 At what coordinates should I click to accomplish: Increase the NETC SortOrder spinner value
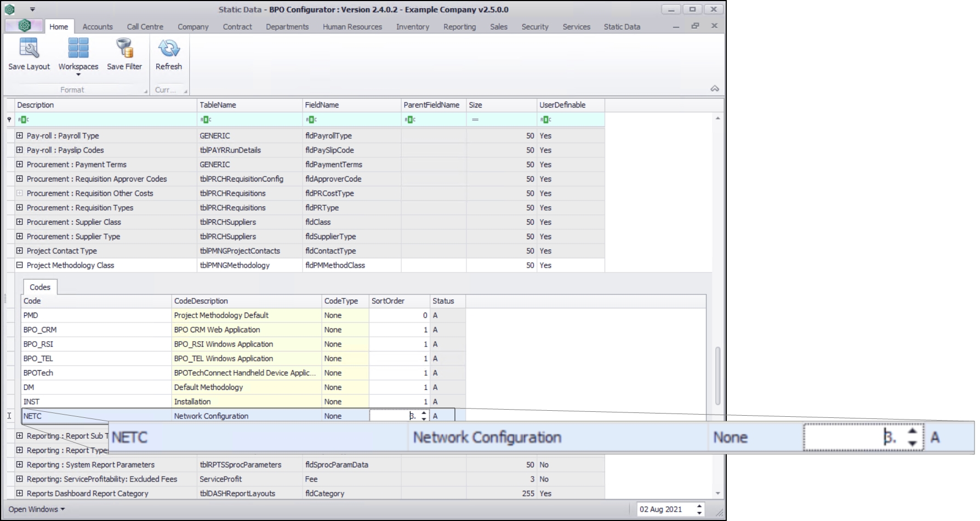click(424, 413)
